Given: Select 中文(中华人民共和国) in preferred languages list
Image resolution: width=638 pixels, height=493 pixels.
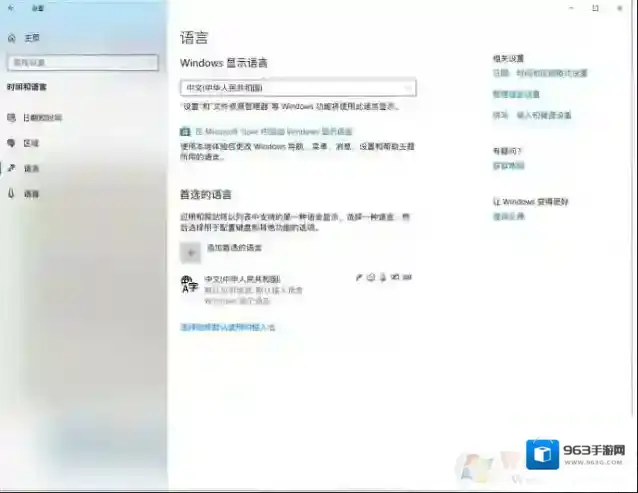Looking at the screenshot, I should coord(242,278).
